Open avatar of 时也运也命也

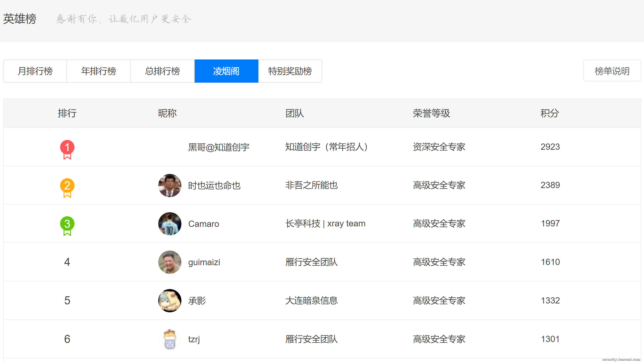(x=170, y=185)
